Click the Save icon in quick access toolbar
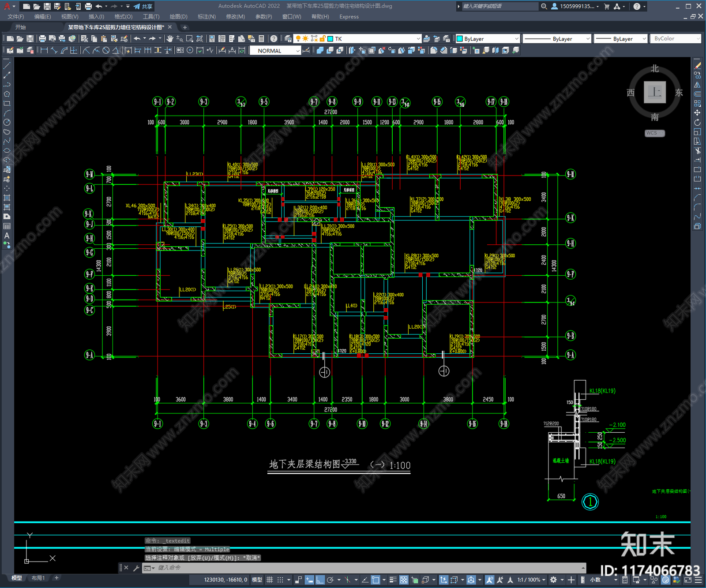Screen dimensions: 706x588 click(47, 6)
